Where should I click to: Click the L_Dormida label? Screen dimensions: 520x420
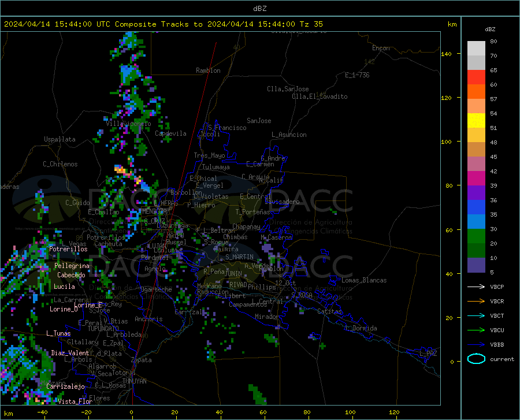361,328
